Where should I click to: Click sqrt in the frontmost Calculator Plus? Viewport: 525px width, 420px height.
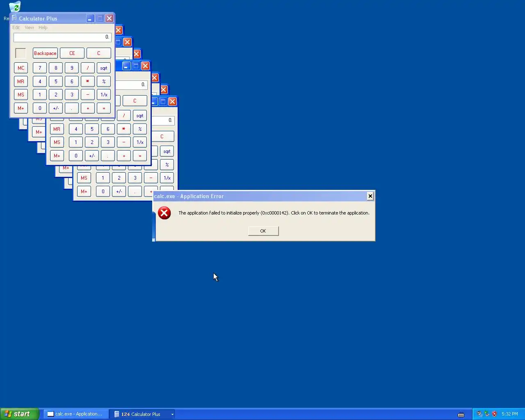point(104,68)
